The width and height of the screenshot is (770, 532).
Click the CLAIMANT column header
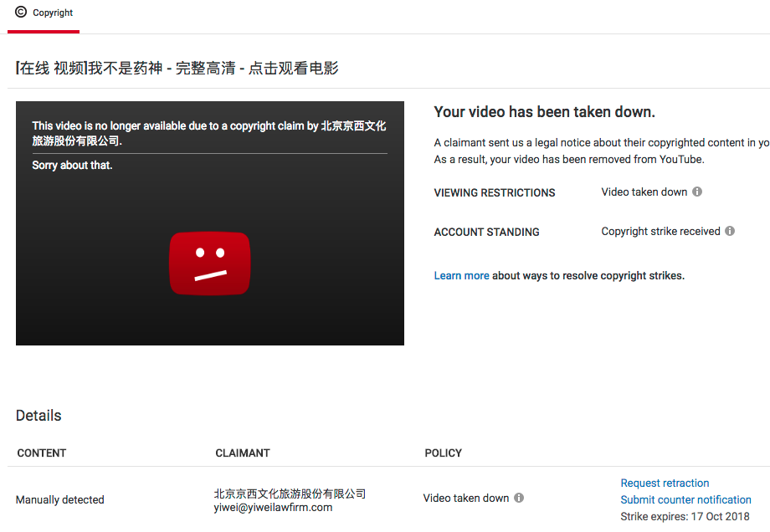(243, 453)
